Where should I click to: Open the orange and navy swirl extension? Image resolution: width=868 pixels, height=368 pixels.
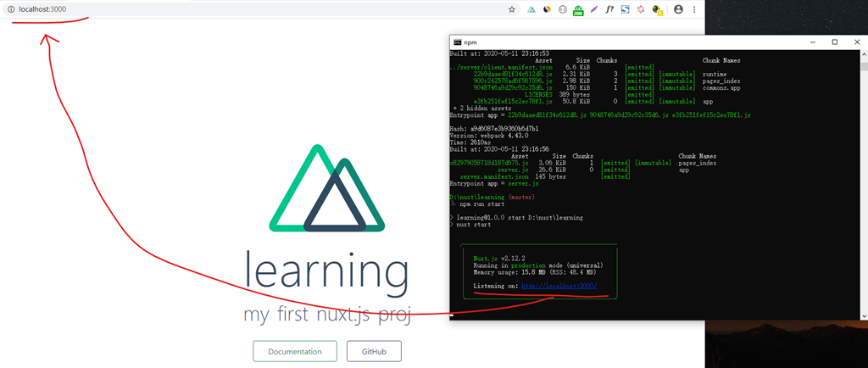(x=547, y=9)
